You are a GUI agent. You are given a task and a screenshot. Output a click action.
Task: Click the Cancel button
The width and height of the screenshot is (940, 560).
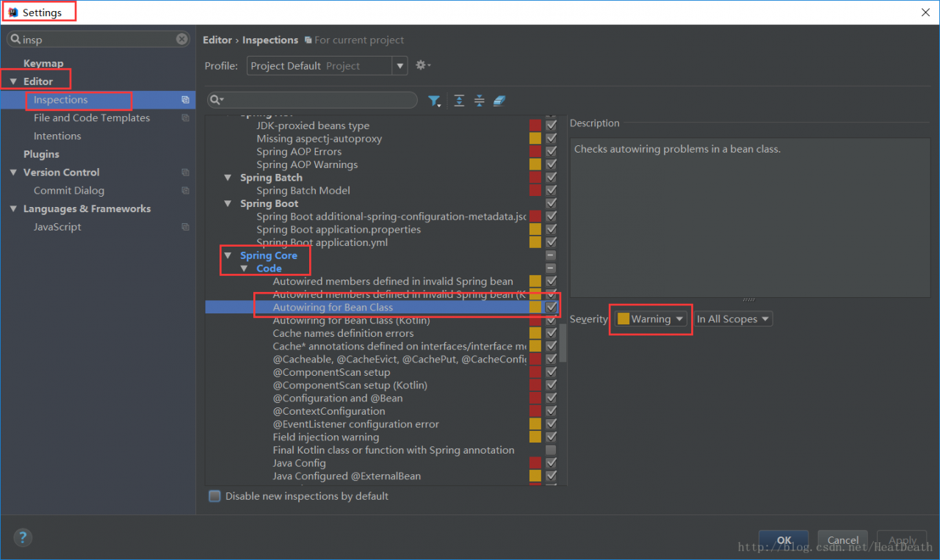[842, 540]
